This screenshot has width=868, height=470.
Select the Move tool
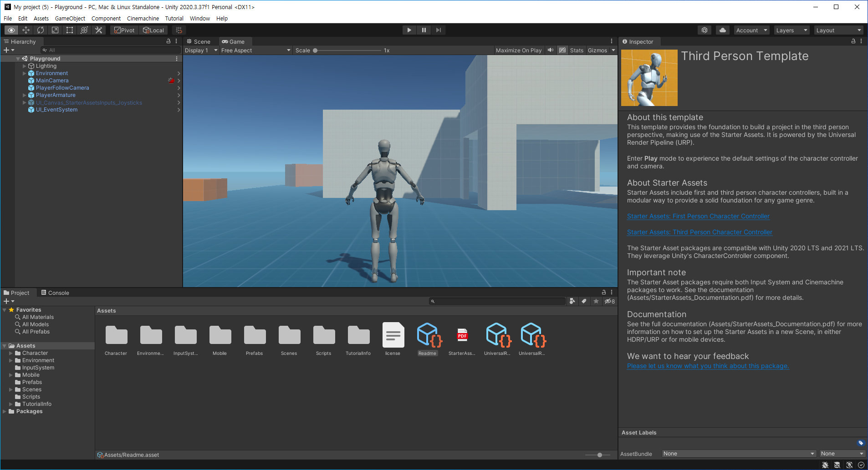point(26,30)
